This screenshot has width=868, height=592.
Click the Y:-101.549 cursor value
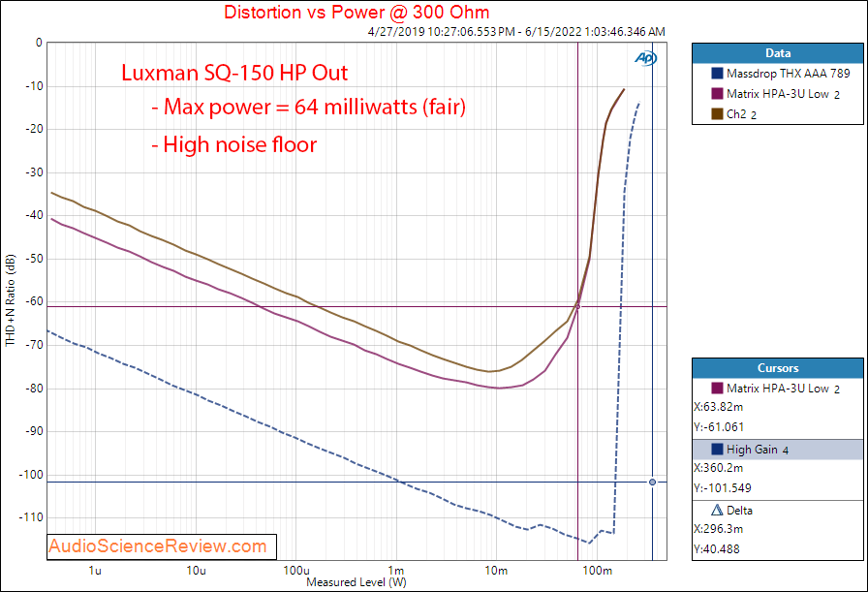tap(723, 488)
